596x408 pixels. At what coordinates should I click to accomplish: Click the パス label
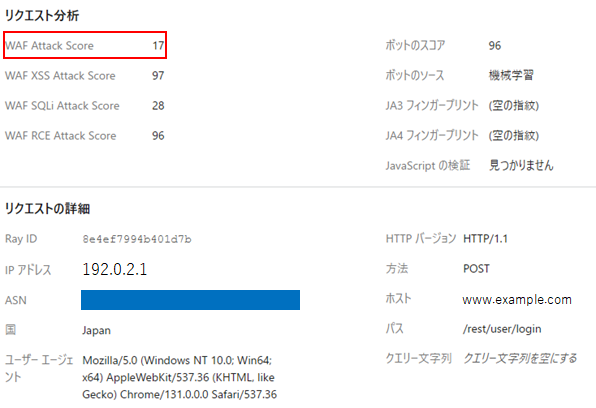(x=395, y=329)
